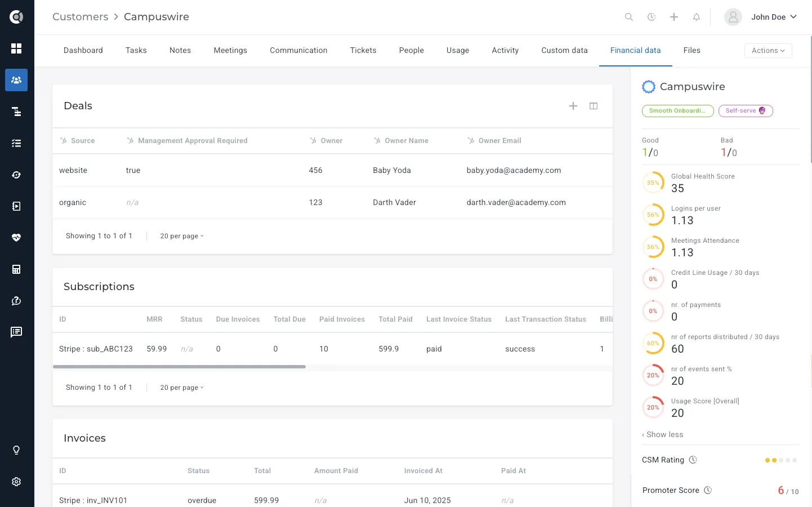
Task: Open the Files tab
Action: (692, 51)
